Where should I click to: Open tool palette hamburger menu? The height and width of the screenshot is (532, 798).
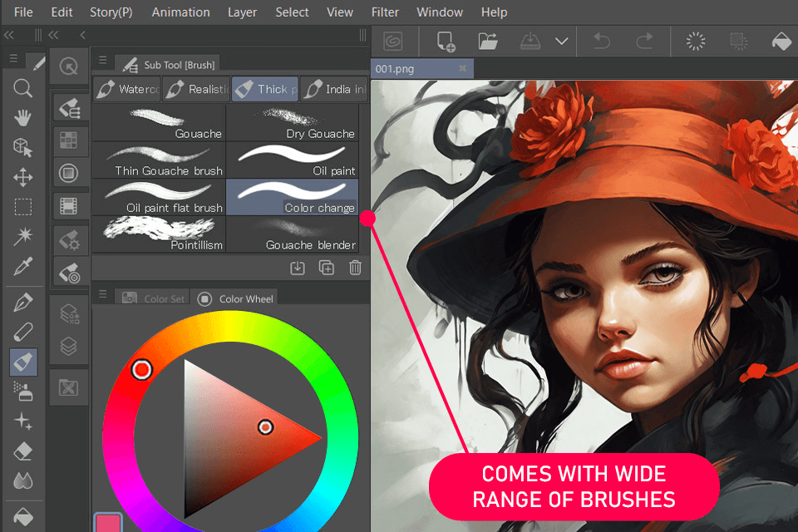[14, 59]
